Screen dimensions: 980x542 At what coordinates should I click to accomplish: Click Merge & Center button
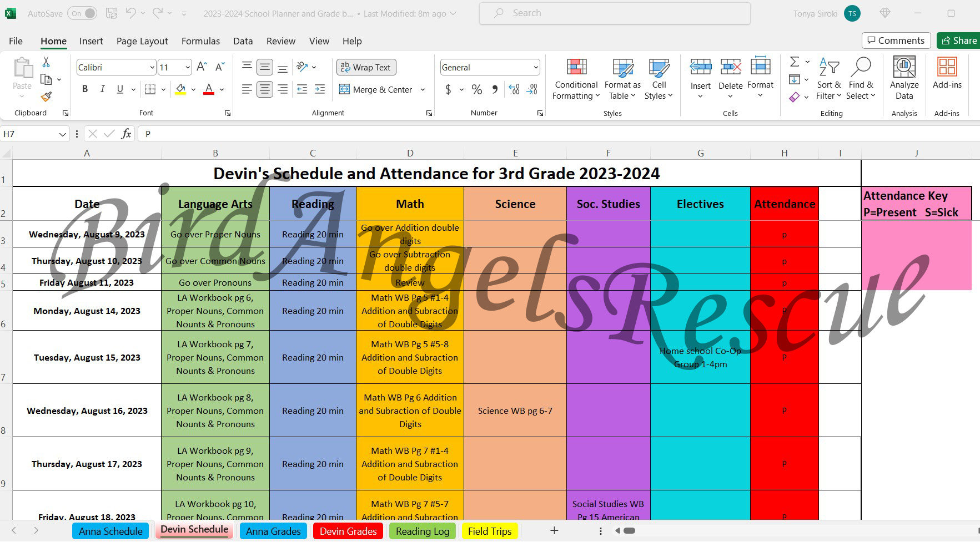(375, 89)
